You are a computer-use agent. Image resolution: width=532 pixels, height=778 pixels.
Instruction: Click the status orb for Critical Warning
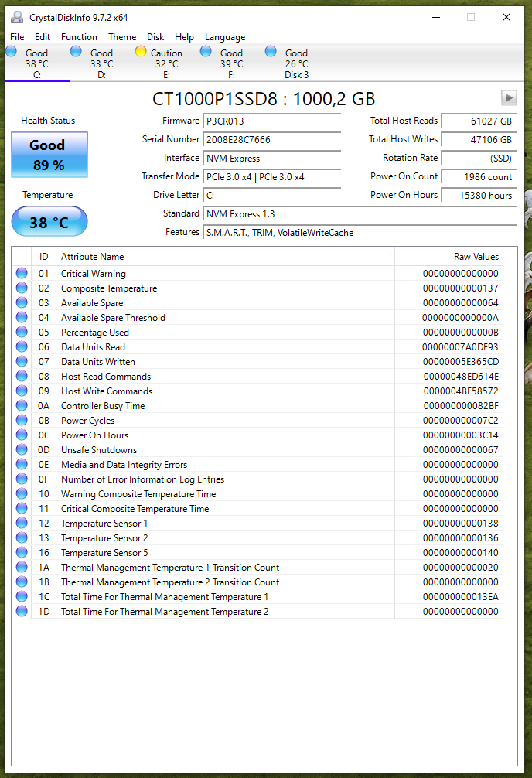point(22,274)
